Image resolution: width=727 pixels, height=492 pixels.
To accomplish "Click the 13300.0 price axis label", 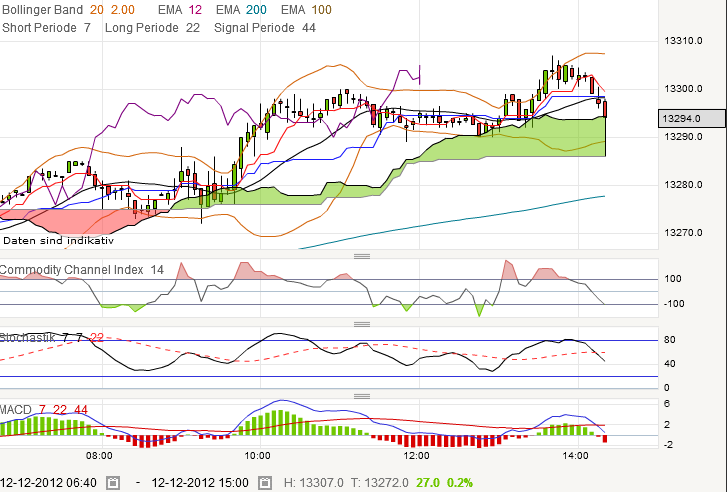I will tap(683, 89).
